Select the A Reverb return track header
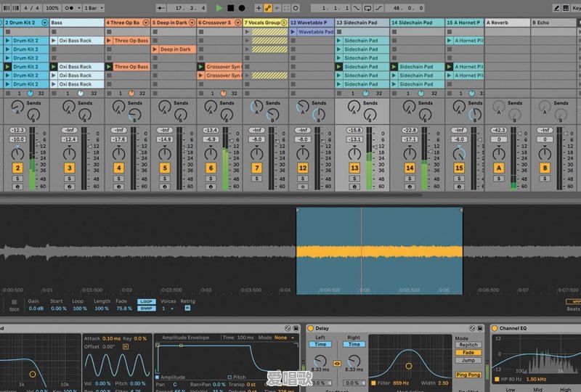The image size is (581, 392). click(x=507, y=23)
